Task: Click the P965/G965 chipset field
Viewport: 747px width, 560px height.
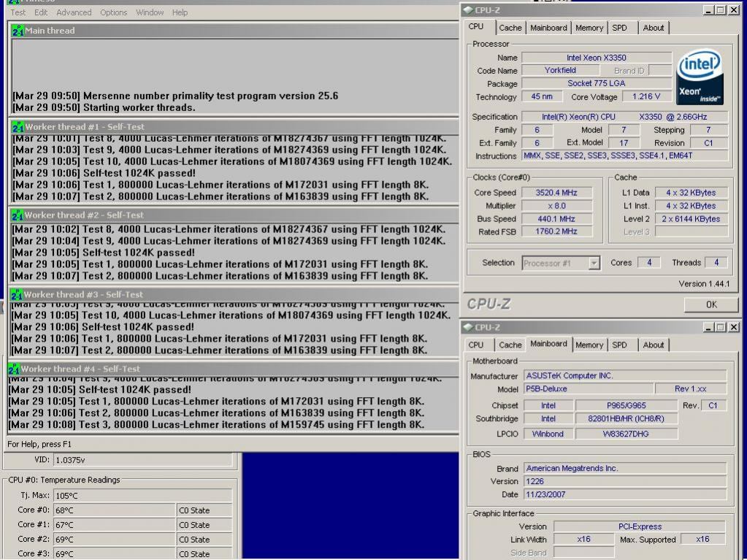Action: tap(626, 406)
